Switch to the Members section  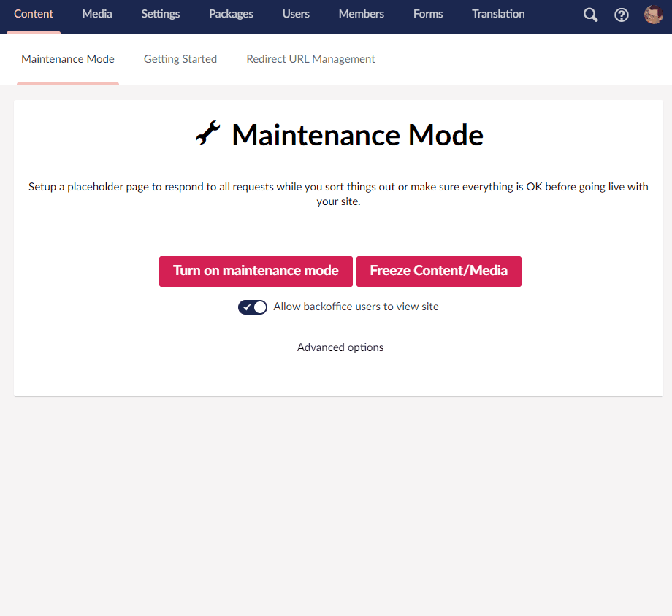[361, 14]
